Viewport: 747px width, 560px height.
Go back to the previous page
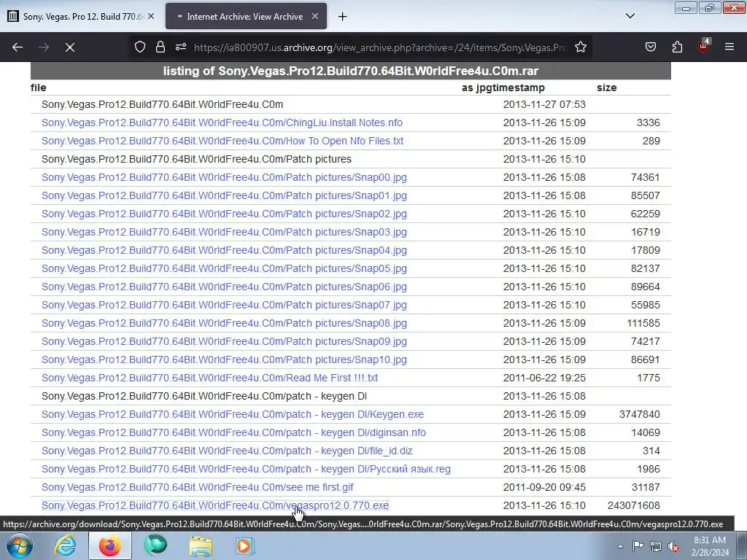coord(18,47)
